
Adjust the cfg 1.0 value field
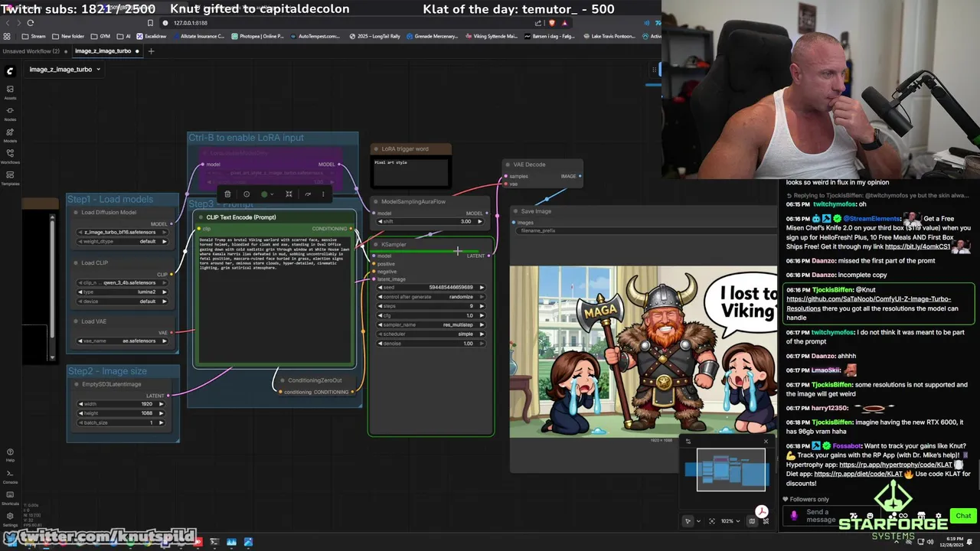431,315
